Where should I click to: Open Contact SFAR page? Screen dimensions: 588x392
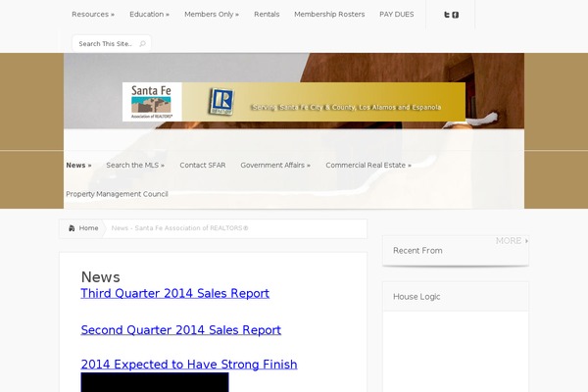tap(203, 165)
